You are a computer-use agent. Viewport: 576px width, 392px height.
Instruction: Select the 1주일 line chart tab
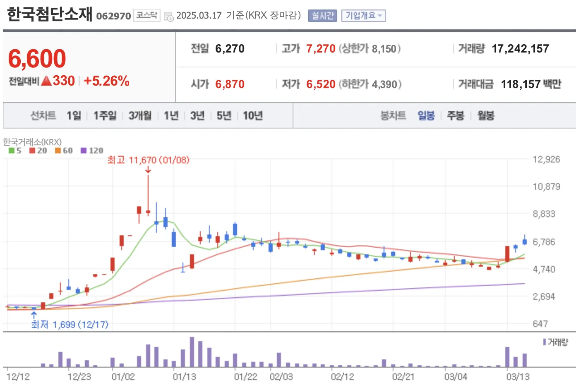tap(105, 116)
